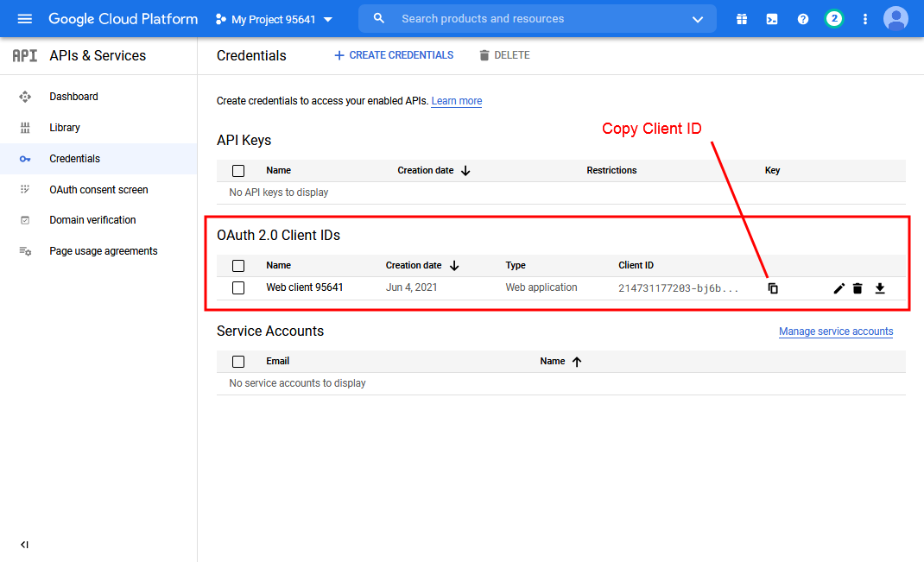Open the Web client 95641 name link

point(305,287)
